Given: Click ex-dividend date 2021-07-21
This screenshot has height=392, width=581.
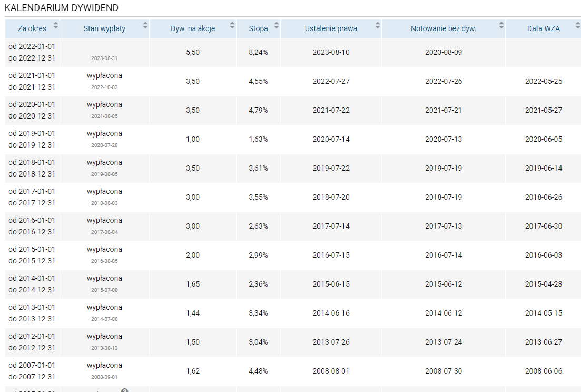Looking at the screenshot, I should pyautogui.click(x=444, y=110).
